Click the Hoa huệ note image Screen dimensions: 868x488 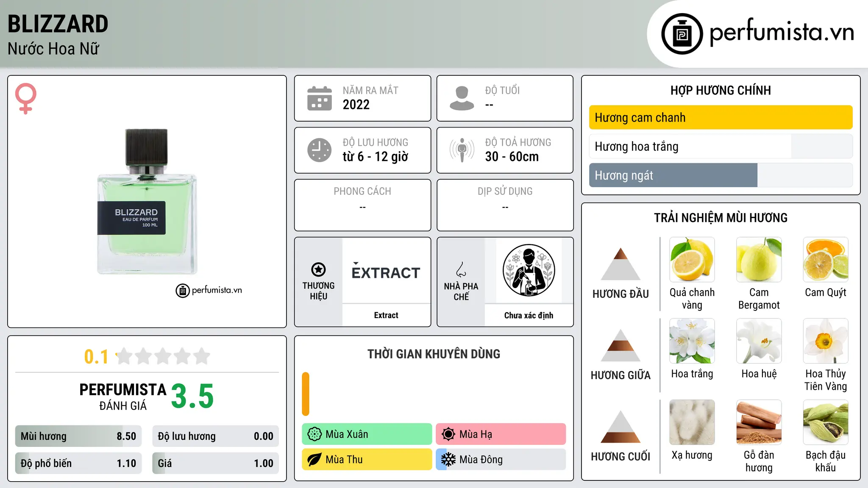pyautogui.click(x=759, y=341)
